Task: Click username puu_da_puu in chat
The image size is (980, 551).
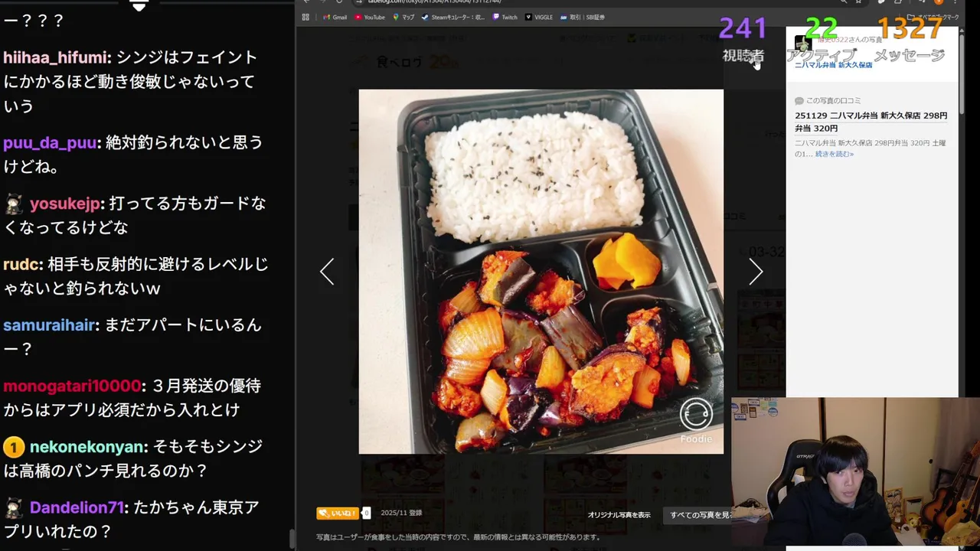Action: [50, 142]
